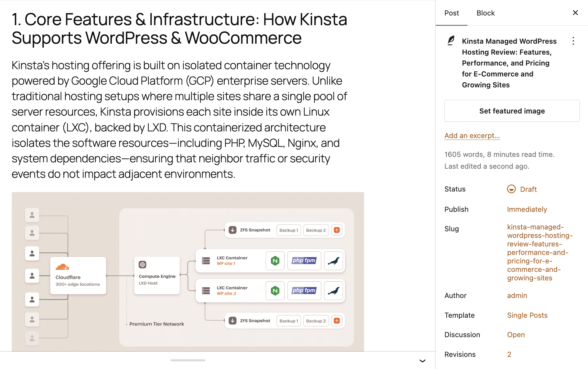Screen dimensions: 588x369
Task: Click server icon for WP site 1 container
Action: click(x=206, y=261)
